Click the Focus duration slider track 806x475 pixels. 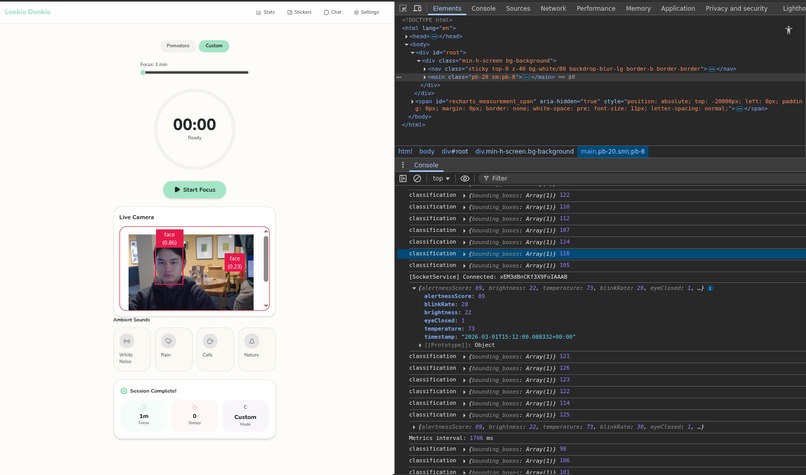coord(195,72)
